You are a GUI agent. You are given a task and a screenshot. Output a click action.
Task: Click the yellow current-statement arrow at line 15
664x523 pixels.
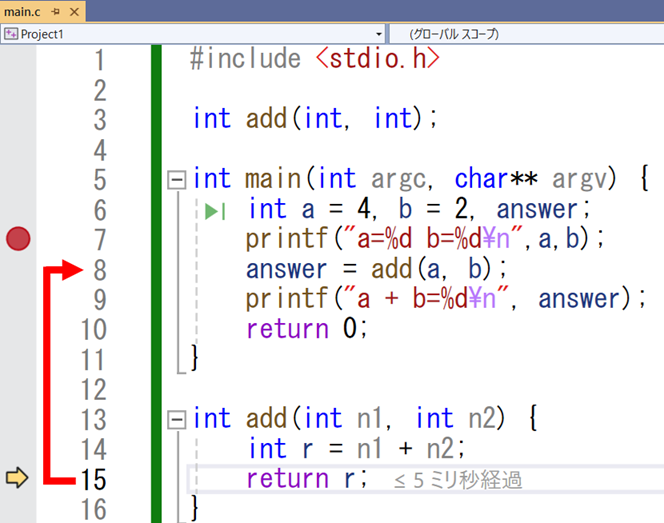coord(18,479)
